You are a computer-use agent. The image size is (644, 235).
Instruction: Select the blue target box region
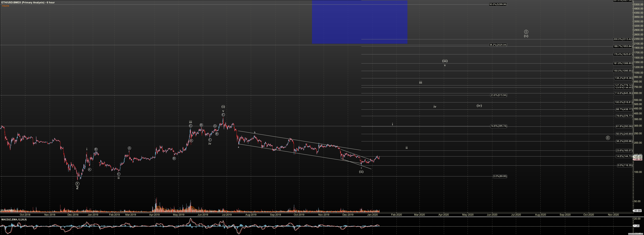(x=359, y=22)
